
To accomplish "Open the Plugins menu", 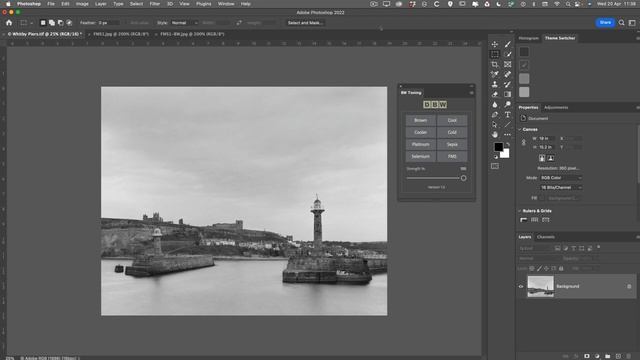I will pos(204,4).
